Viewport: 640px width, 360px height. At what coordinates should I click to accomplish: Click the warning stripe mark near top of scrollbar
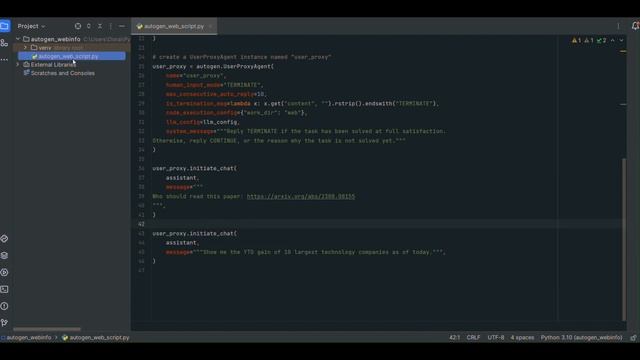[623, 51]
